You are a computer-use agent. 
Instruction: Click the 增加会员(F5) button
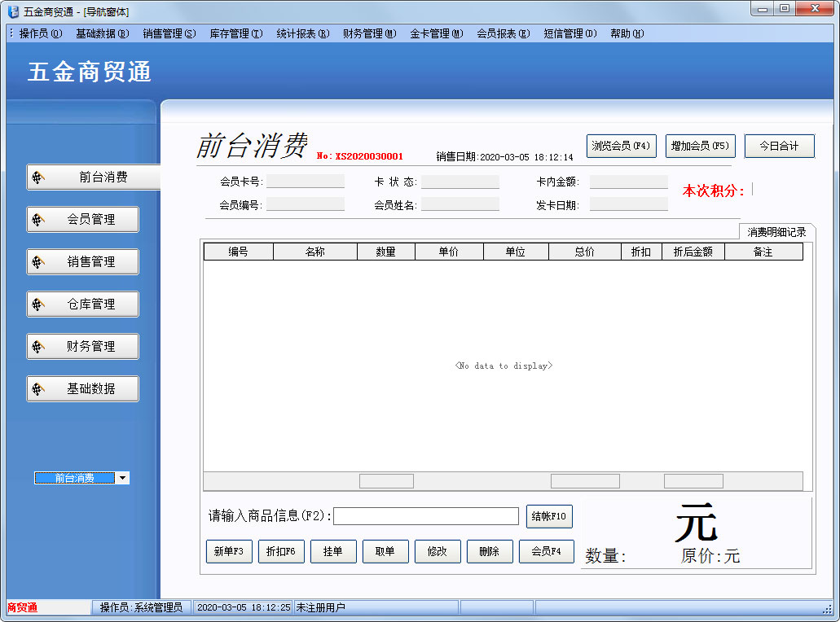[x=700, y=146]
